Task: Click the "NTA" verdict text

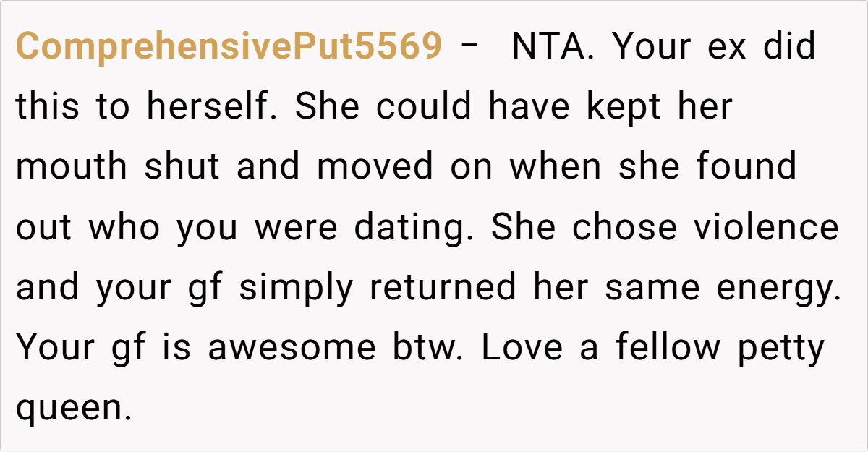Action: coord(550,47)
